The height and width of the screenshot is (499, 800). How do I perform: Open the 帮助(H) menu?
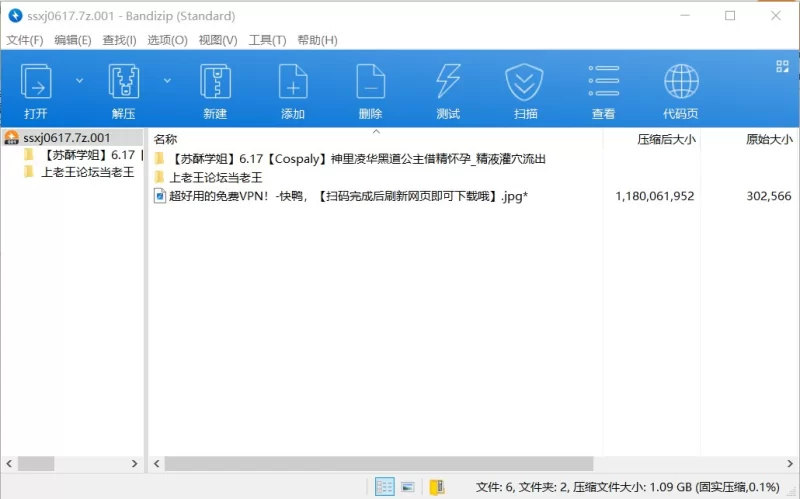tap(317, 40)
